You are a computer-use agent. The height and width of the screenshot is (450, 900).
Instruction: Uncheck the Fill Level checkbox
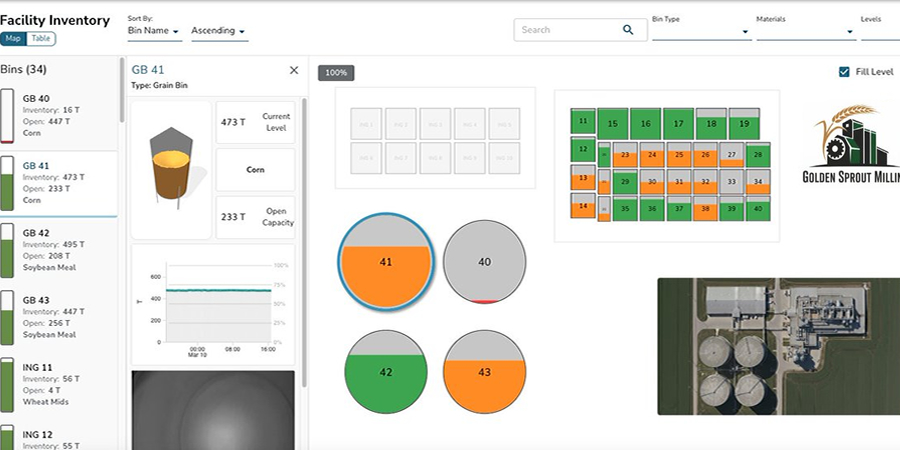[x=845, y=72]
